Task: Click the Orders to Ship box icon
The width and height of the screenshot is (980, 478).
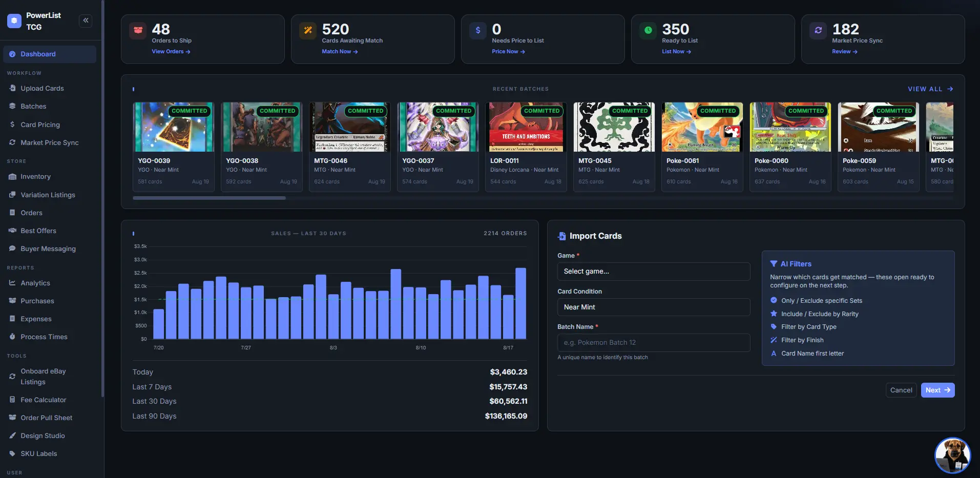Action: (138, 30)
